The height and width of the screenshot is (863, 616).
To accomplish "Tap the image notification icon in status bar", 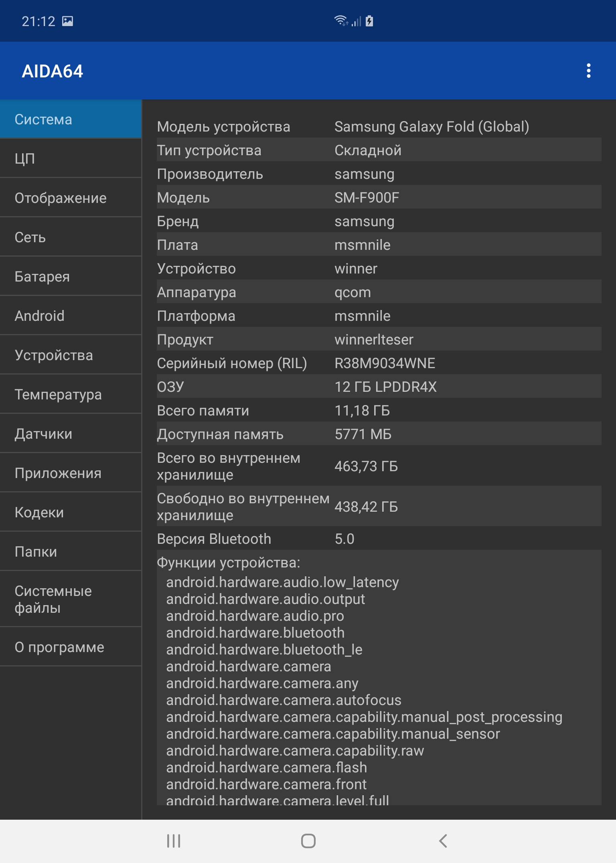I will click(x=67, y=21).
